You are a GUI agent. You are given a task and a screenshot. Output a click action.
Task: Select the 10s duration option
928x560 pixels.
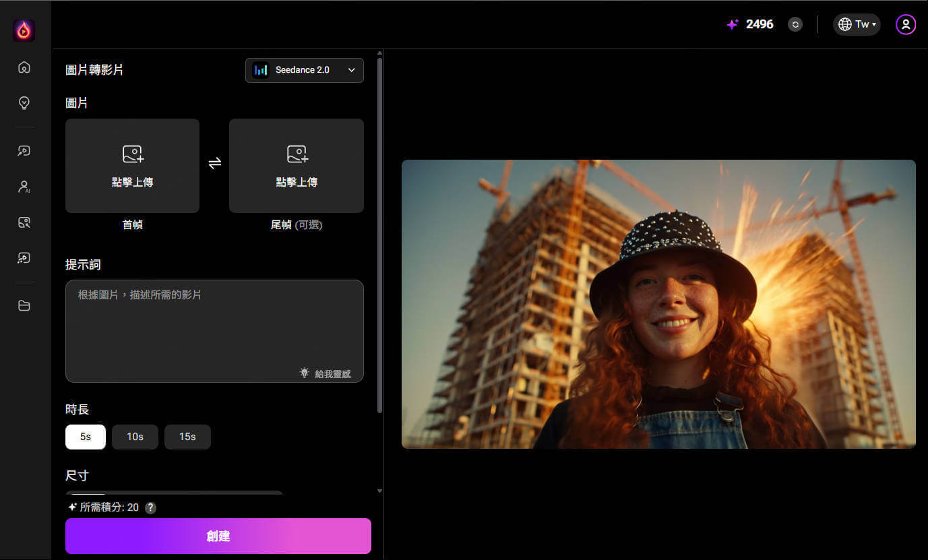(135, 437)
